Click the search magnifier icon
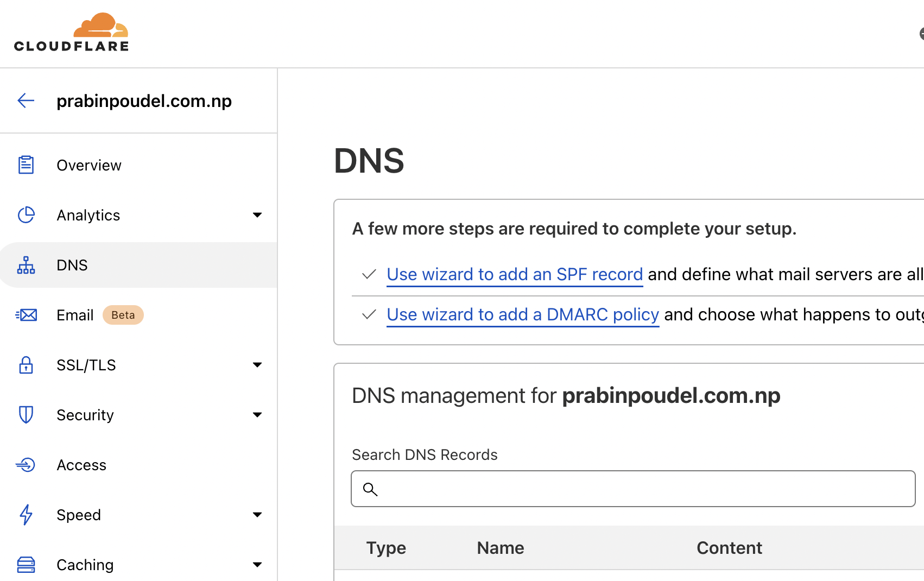 pyautogui.click(x=370, y=489)
